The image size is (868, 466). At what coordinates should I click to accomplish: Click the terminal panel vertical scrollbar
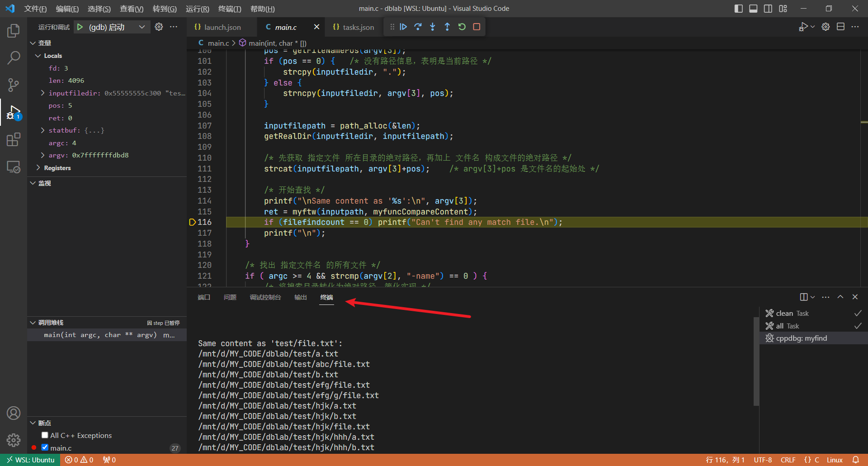[756, 362]
